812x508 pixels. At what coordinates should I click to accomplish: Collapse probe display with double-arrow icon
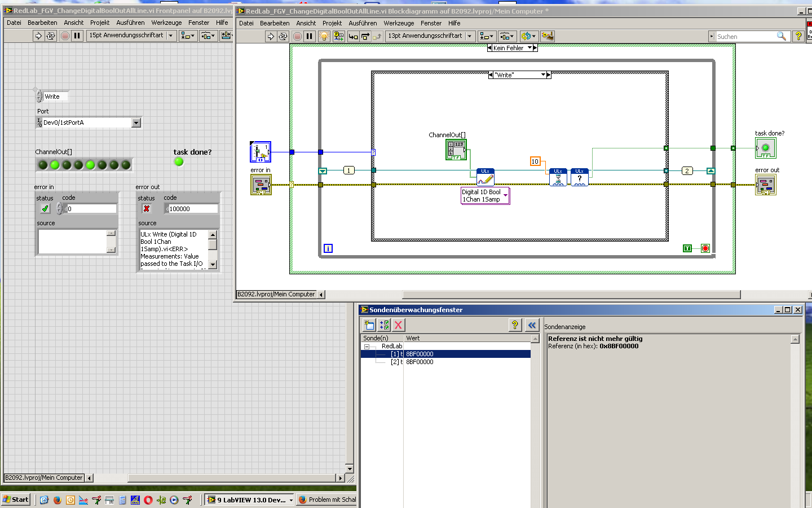(532, 325)
